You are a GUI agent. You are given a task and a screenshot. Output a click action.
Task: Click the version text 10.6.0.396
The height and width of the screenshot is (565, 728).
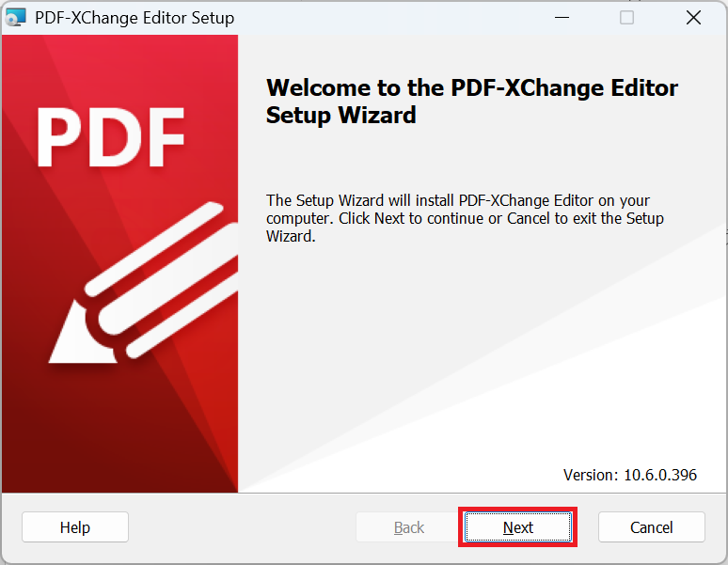(659, 475)
